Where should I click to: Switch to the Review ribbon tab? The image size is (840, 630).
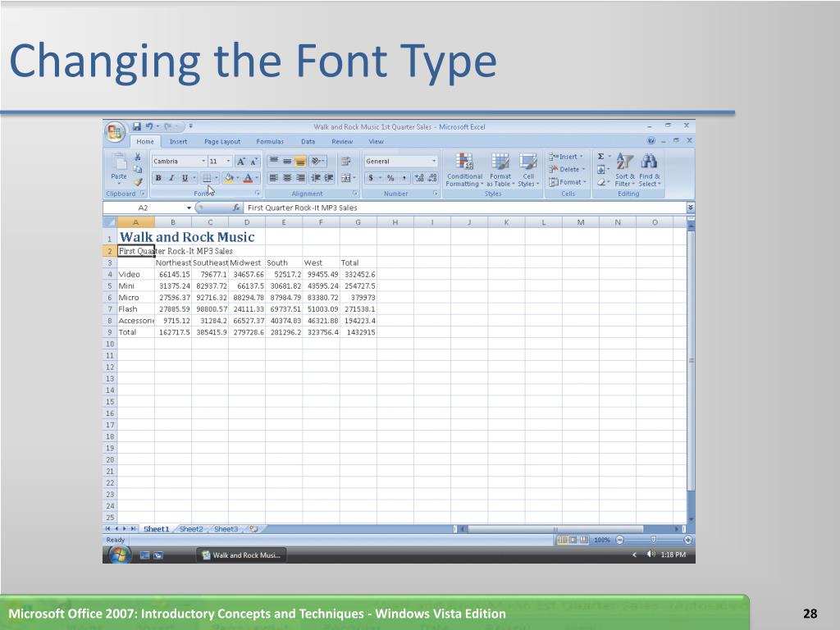tap(342, 141)
